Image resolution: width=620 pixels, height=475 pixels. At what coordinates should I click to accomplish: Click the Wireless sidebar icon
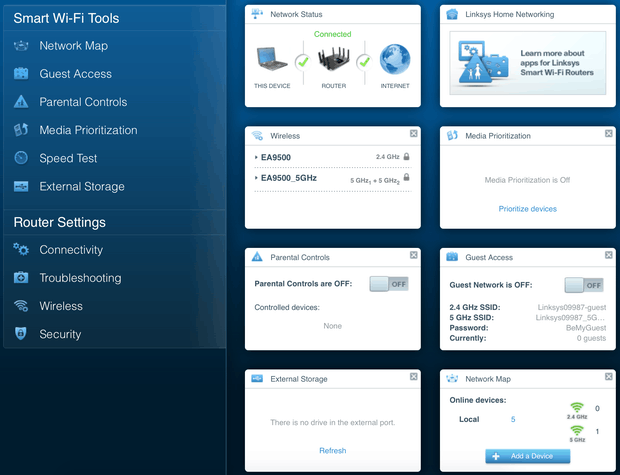click(21, 306)
